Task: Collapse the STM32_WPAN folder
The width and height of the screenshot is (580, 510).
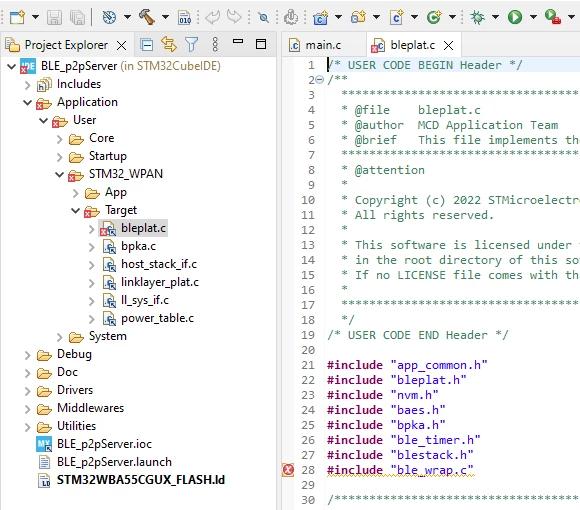Action: coord(59,174)
